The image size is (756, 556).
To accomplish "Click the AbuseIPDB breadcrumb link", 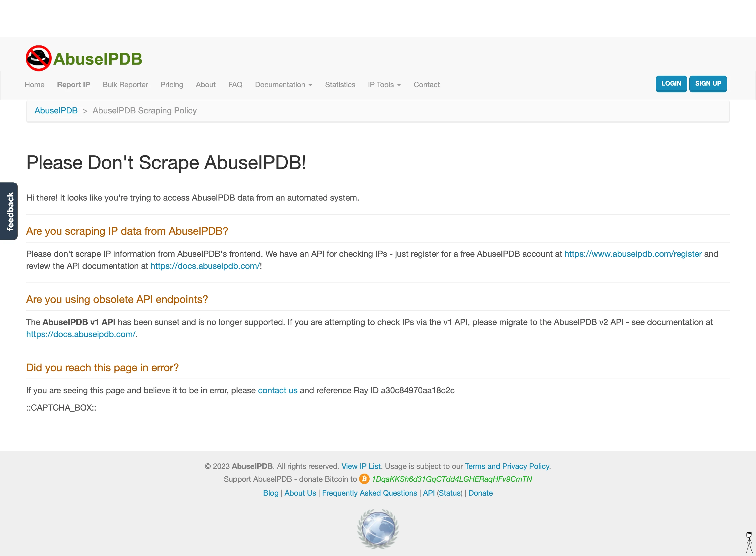I will 56,111.
